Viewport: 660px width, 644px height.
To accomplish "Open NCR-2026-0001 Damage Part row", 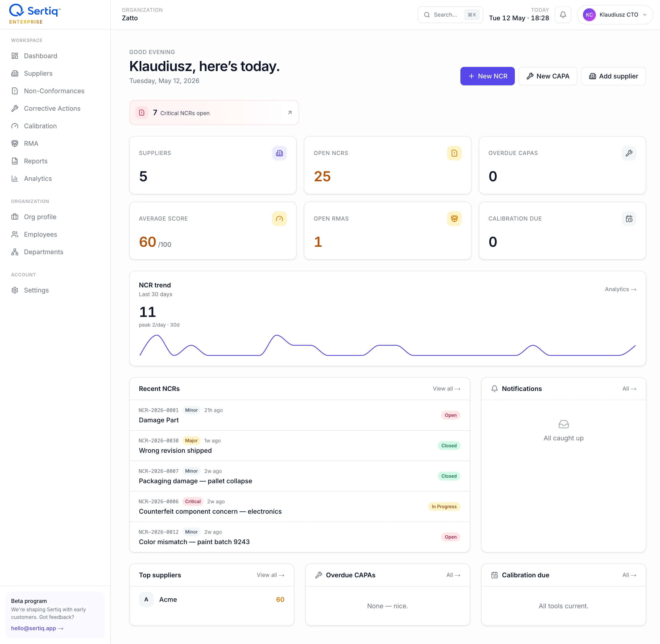I will 300,415.
